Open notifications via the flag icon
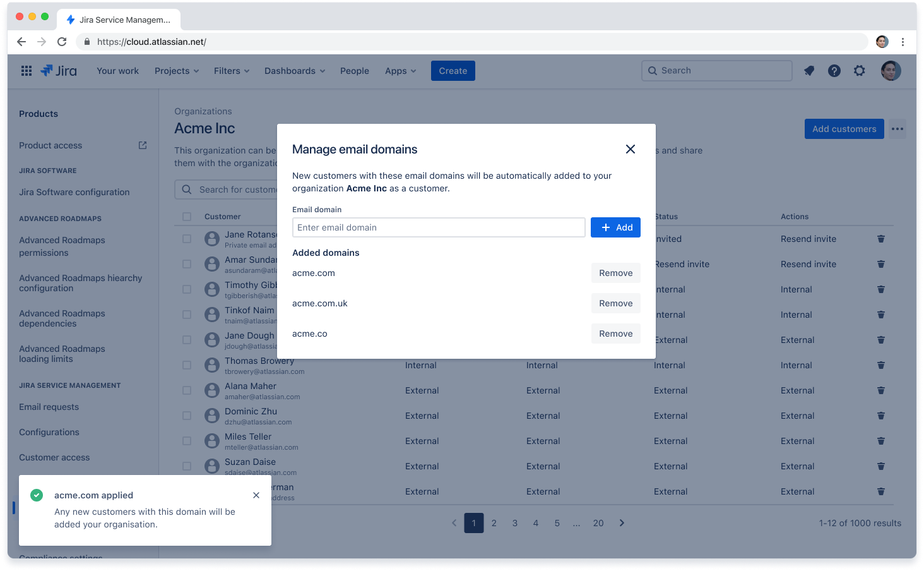924x571 pixels. [x=809, y=70]
